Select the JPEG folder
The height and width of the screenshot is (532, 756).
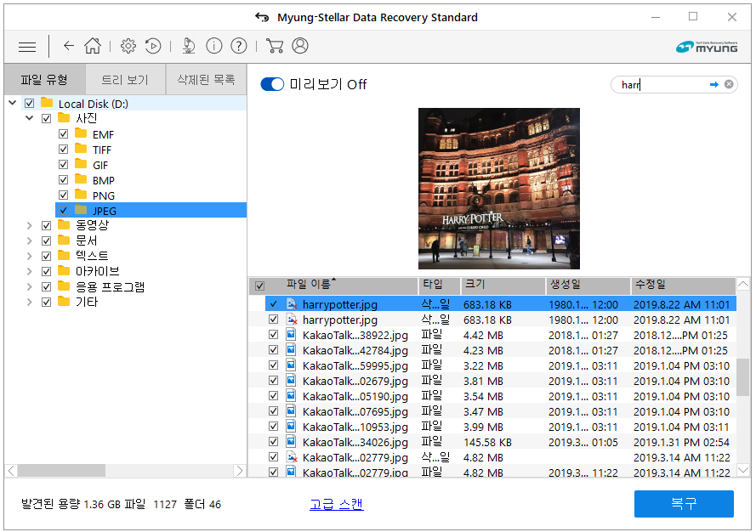click(151, 211)
